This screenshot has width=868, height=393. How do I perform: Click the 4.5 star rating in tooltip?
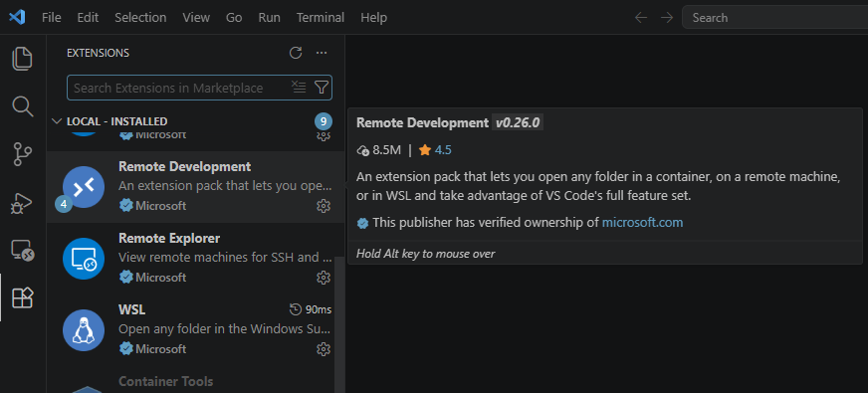[x=436, y=150]
